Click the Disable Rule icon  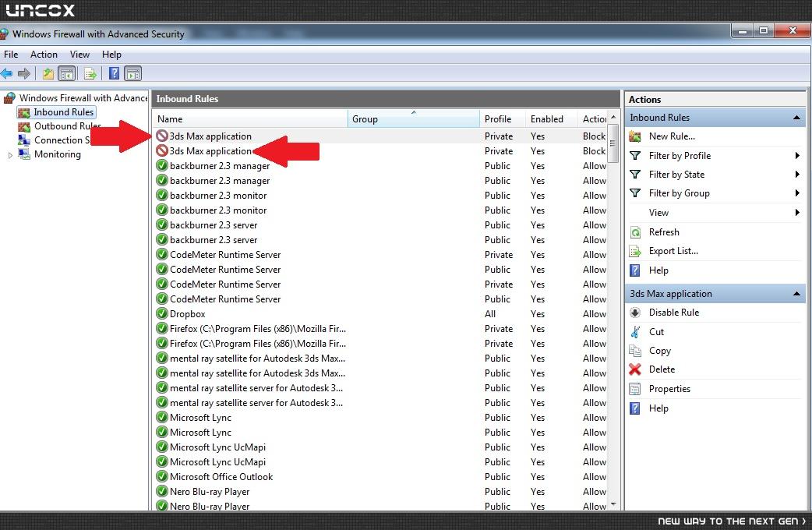click(x=635, y=313)
